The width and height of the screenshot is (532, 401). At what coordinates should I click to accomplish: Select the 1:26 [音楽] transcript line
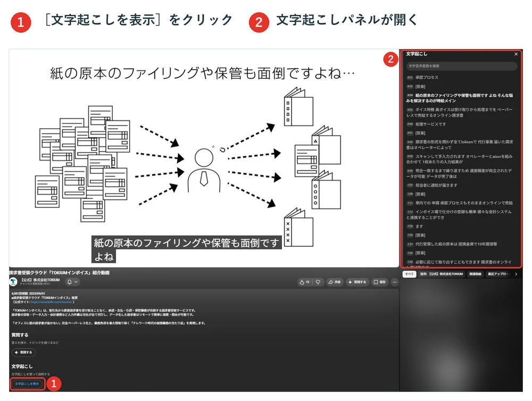click(x=461, y=235)
